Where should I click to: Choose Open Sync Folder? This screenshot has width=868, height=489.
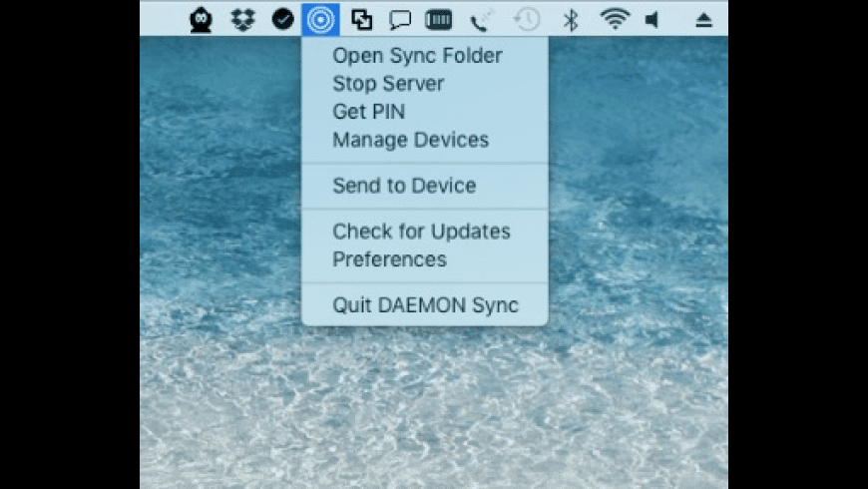tap(425, 55)
